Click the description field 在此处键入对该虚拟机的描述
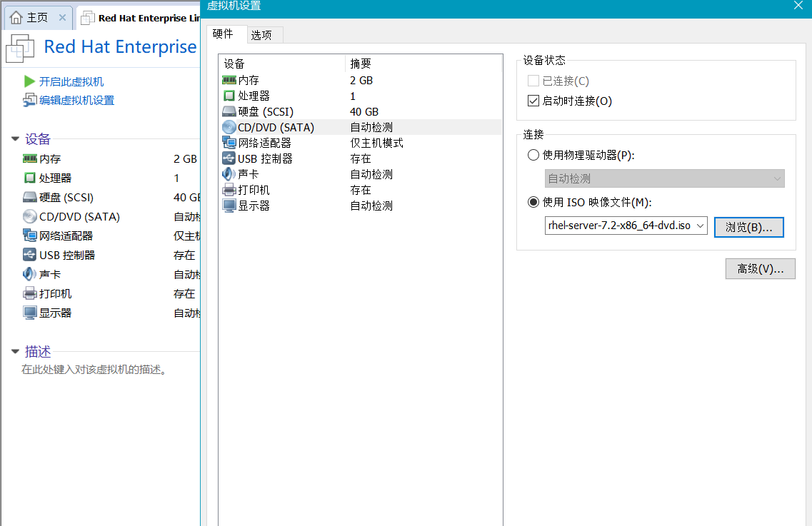This screenshot has width=812, height=526. click(x=94, y=370)
